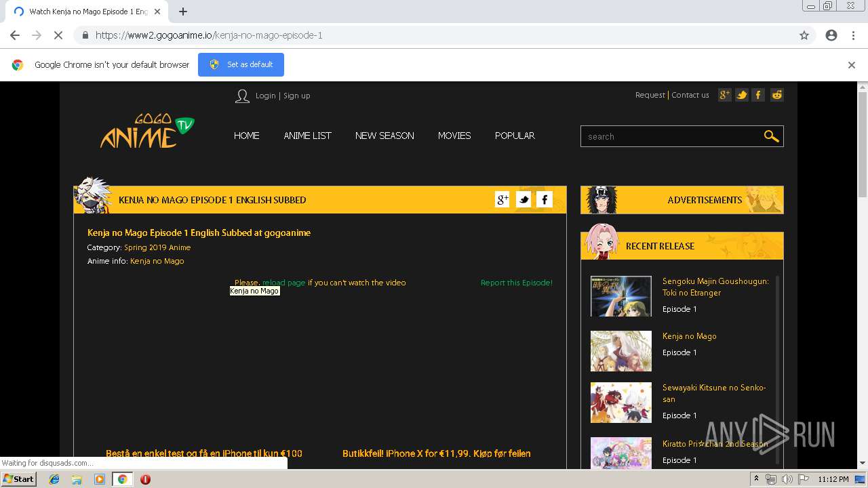The width and height of the screenshot is (868, 488).
Task: Set Chrome as default browser
Action: coord(241,64)
